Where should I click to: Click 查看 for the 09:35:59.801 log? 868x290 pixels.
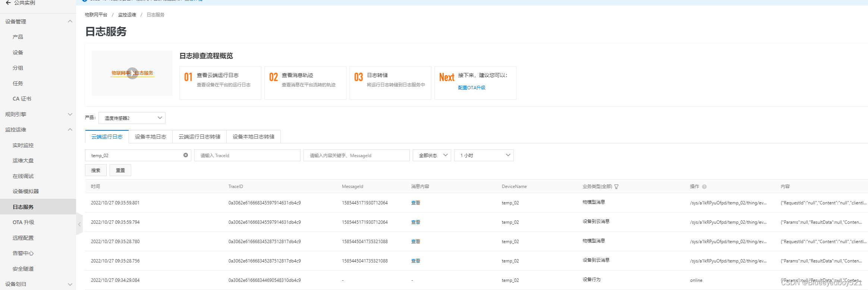tap(415, 203)
